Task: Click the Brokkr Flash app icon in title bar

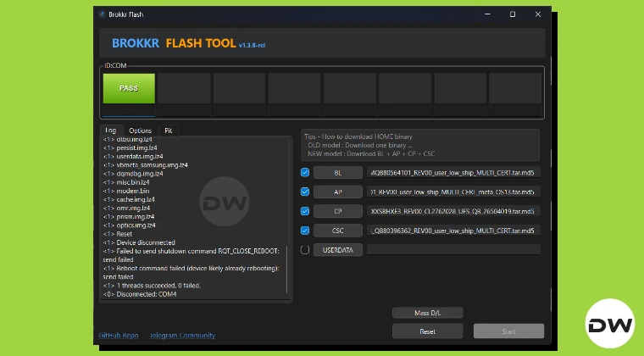Action: click(x=102, y=14)
